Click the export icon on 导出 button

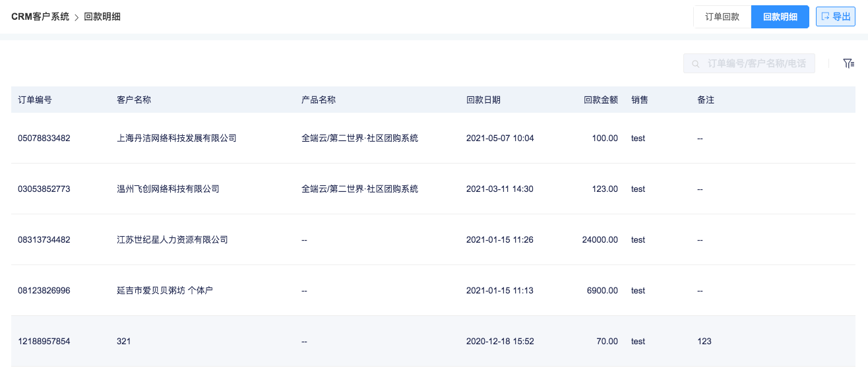click(x=825, y=16)
